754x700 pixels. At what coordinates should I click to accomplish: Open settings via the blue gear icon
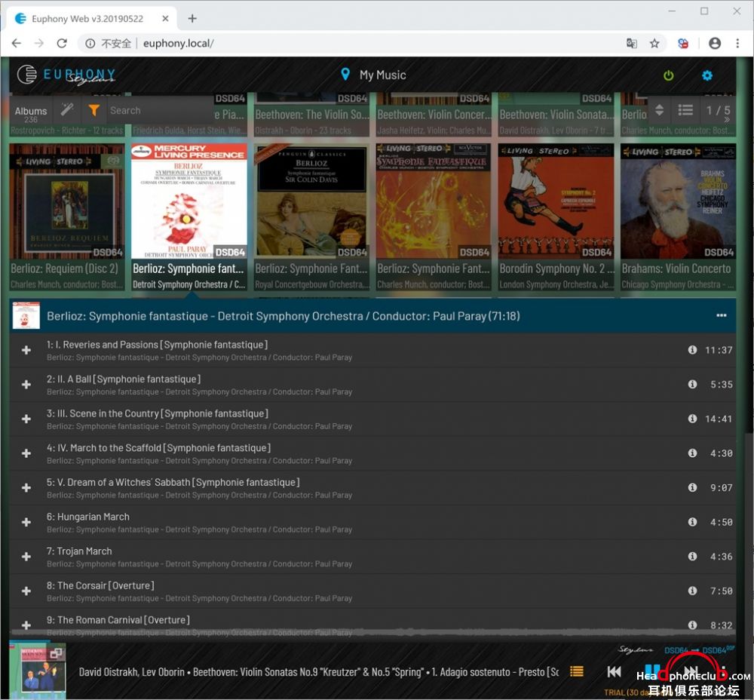[707, 75]
